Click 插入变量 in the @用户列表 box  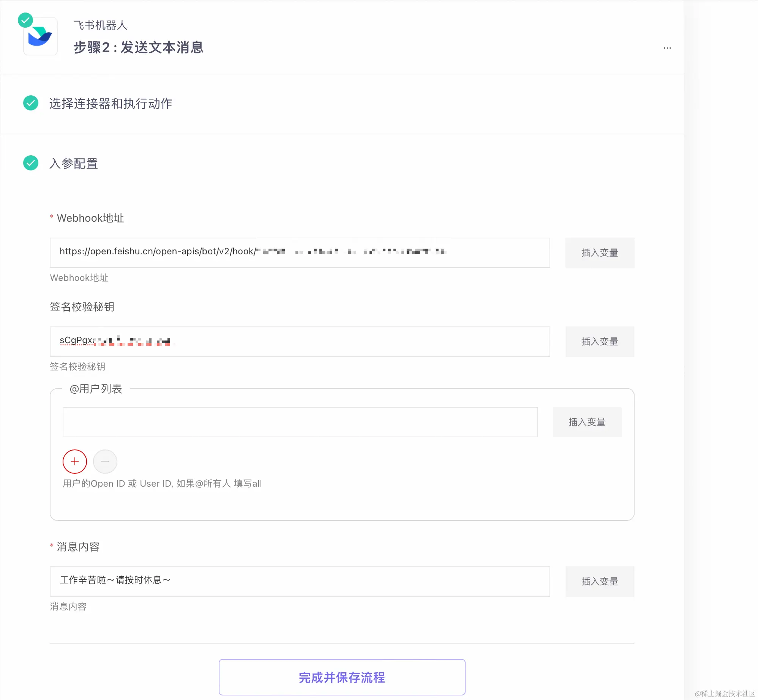(587, 422)
